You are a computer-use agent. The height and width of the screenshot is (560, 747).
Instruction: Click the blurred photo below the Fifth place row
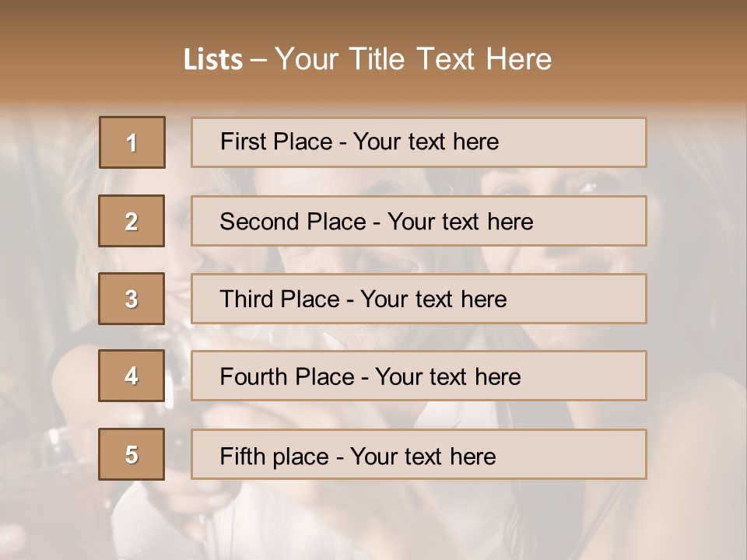coord(373,521)
